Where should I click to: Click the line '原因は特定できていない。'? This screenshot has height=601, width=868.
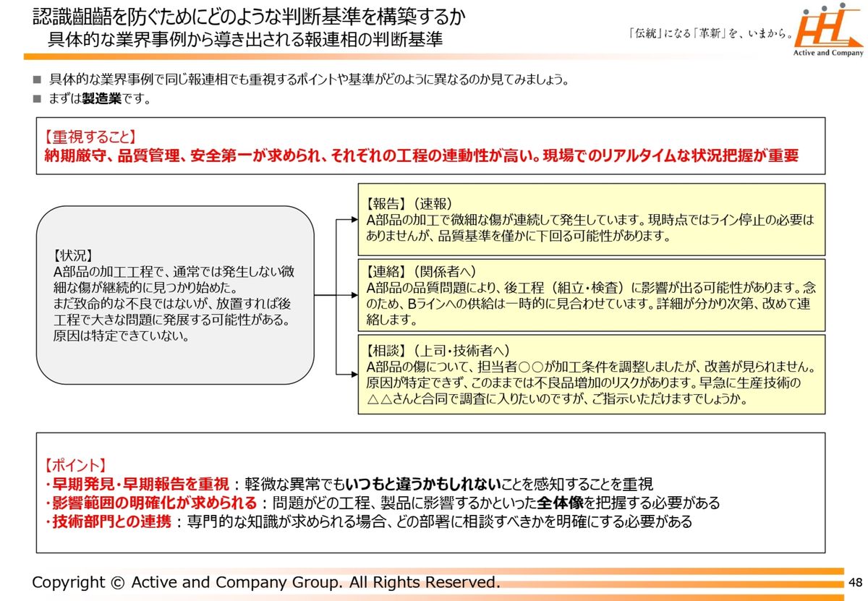click(x=121, y=336)
